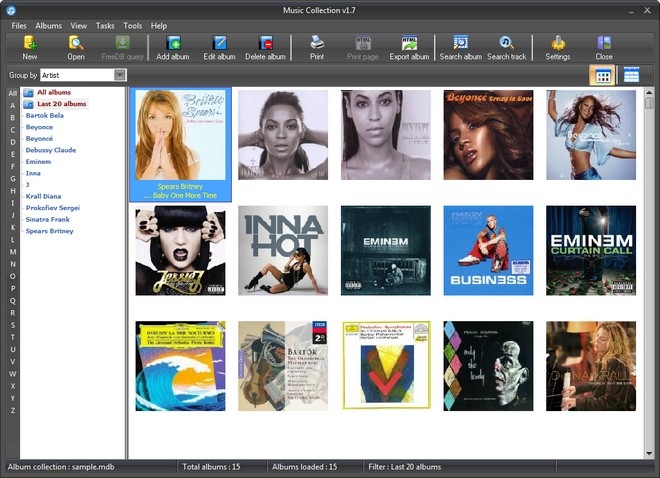Click 'Total albums : 15' in status bar
This screenshot has width=660, height=478.
(x=211, y=467)
